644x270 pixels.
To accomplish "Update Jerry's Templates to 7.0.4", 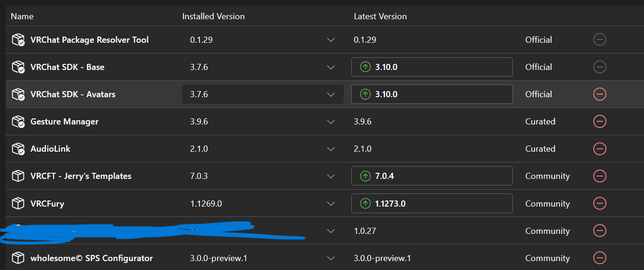I will [431, 176].
